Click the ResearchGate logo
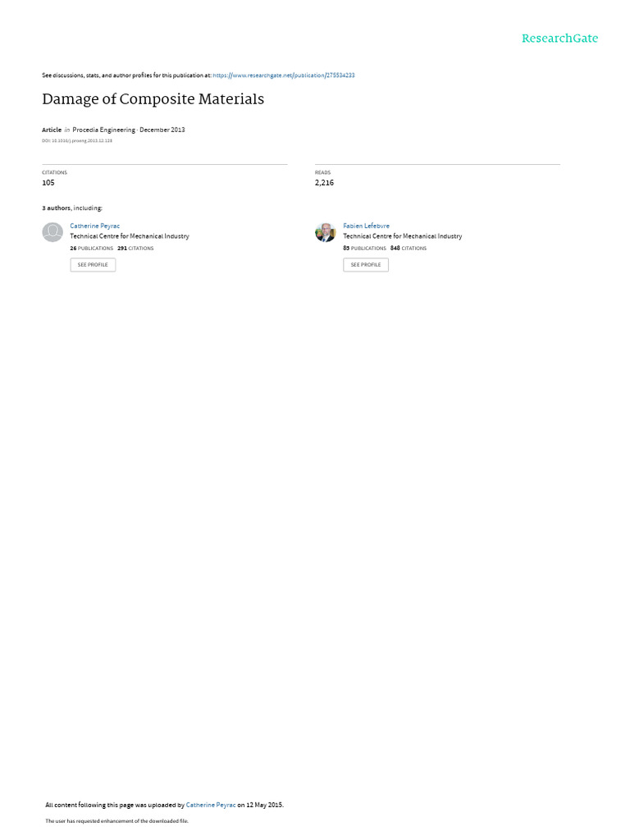Viewport: 630px width, 840px height. pos(559,39)
